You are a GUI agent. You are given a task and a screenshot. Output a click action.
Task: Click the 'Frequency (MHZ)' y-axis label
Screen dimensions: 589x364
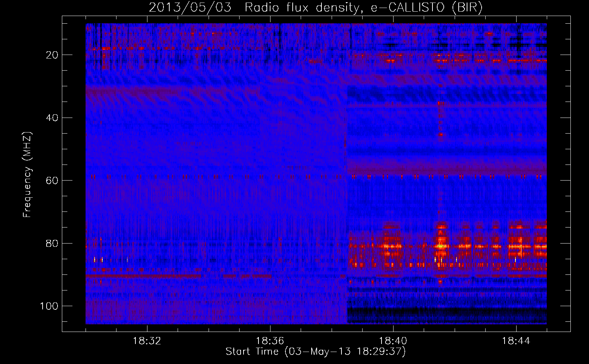[27, 174]
